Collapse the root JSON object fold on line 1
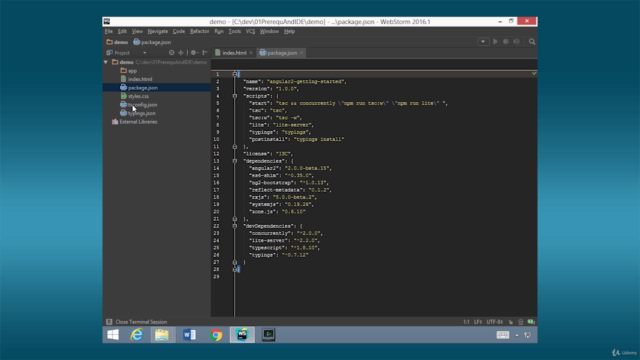Viewport: 640px width, 360px height. point(235,74)
